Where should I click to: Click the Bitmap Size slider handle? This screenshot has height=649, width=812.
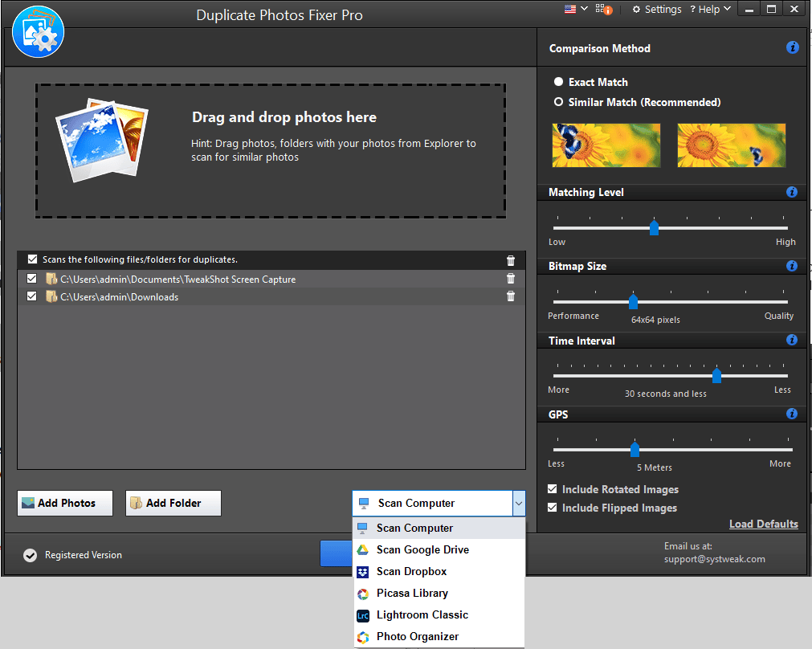coord(633,301)
